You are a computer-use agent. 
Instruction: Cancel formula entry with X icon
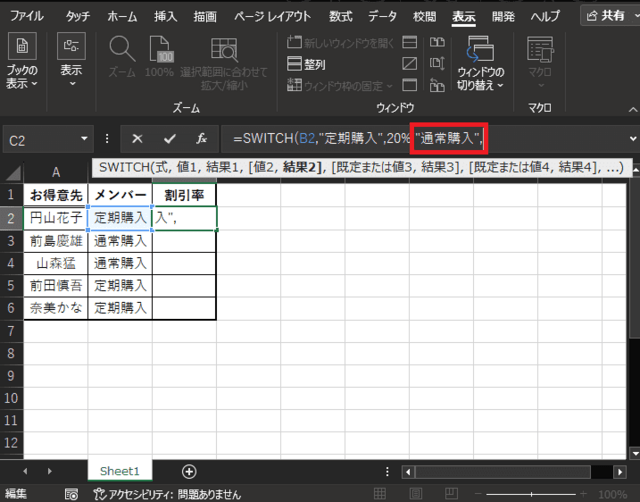138,140
